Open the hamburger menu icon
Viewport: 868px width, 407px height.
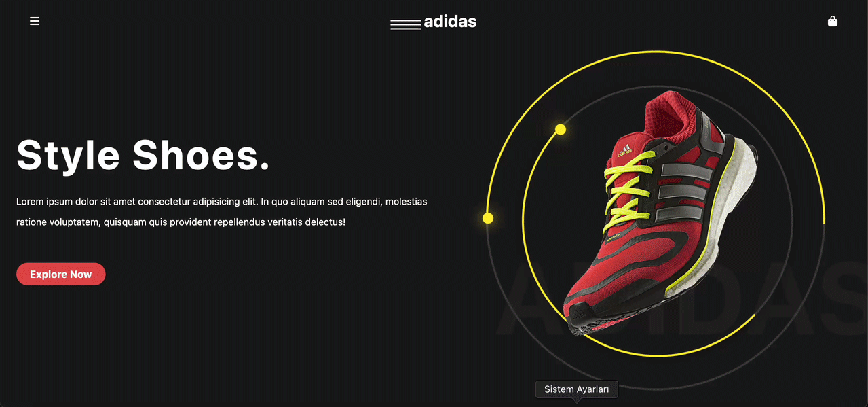(35, 21)
